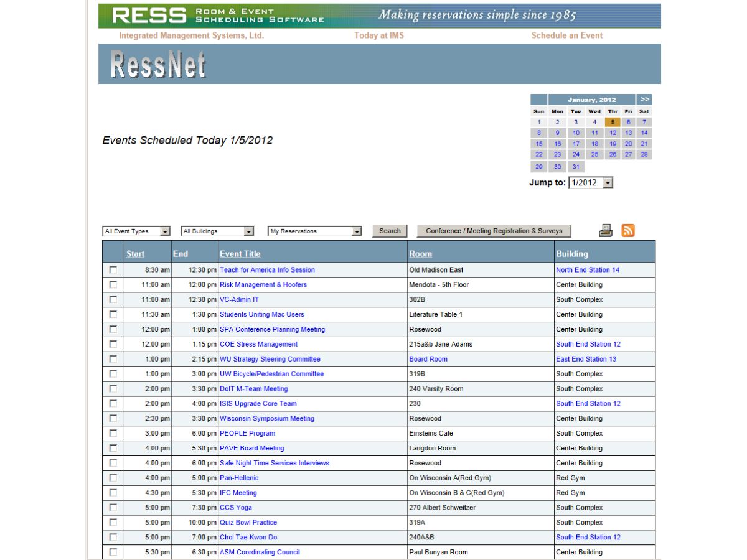Click the 270 Albert Schweitzer room cell
Screen dimensions: 747x560
click(x=481, y=508)
